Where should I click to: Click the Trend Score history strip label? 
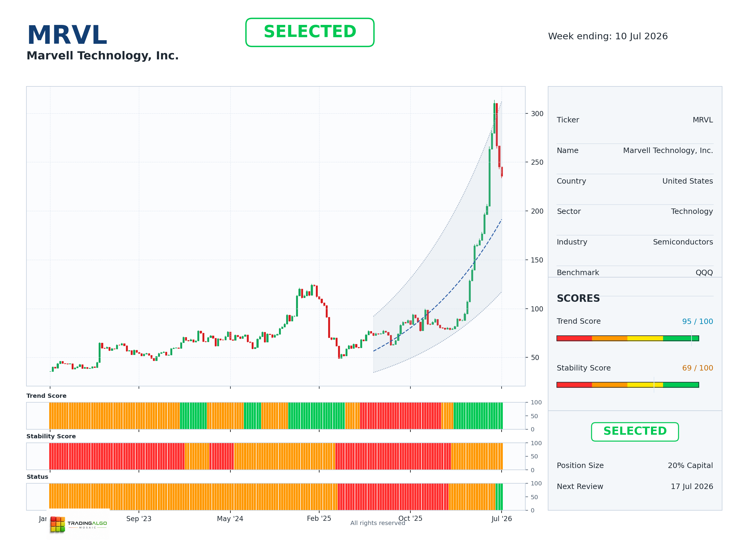pyautogui.click(x=46, y=396)
